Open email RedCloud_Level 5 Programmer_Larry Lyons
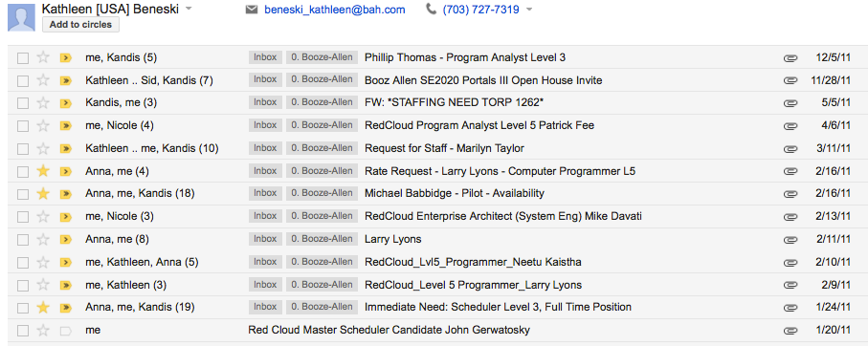 (474, 285)
